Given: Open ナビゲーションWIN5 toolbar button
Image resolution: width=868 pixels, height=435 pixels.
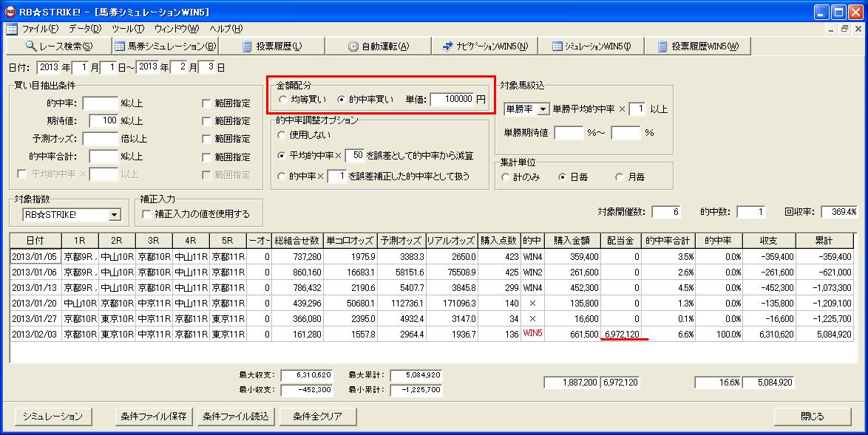Looking at the screenshot, I should (484, 47).
